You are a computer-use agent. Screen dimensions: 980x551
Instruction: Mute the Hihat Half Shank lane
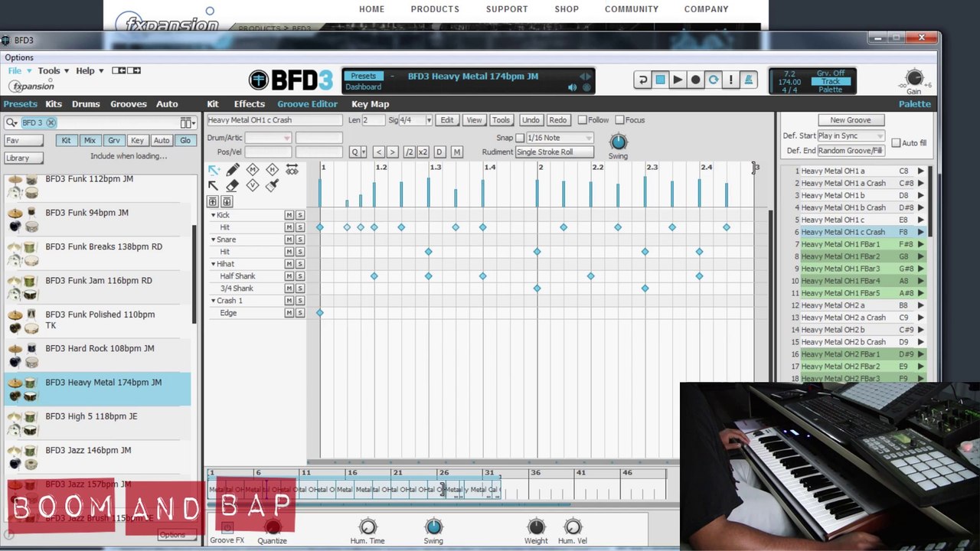tap(289, 276)
